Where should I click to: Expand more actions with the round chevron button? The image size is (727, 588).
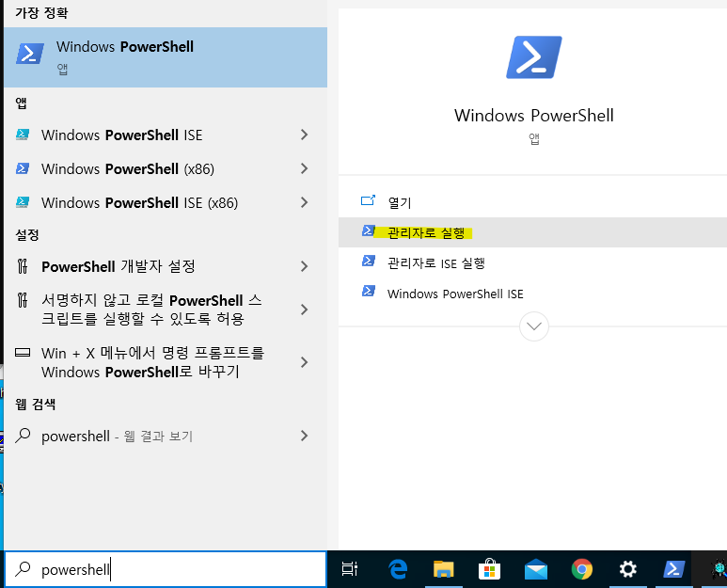click(534, 326)
